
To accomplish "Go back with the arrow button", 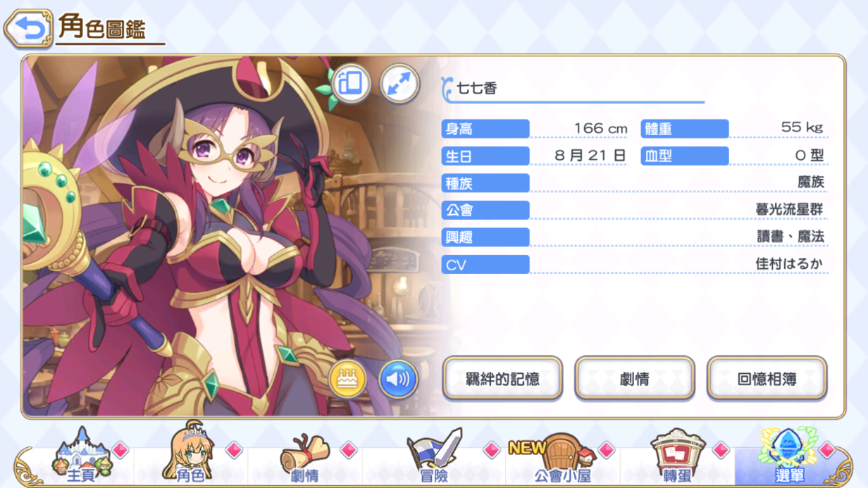I will tap(28, 27).
